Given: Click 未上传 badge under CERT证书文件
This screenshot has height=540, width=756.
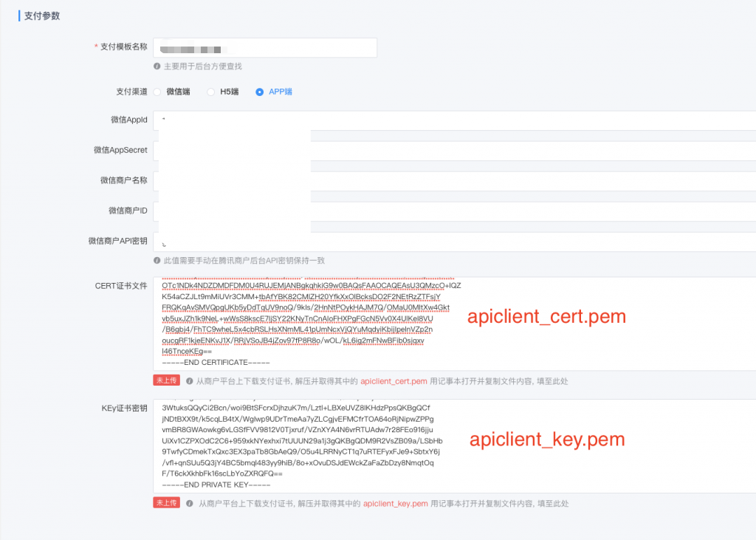Looking at the screenshot, I should tap(166, 380).
